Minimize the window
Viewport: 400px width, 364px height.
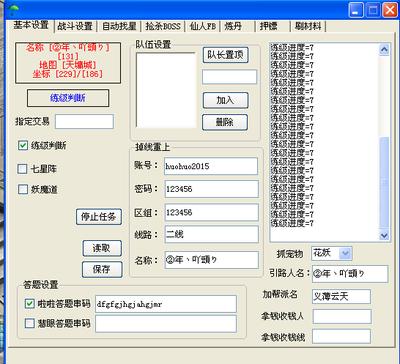[x=356, y=10]
